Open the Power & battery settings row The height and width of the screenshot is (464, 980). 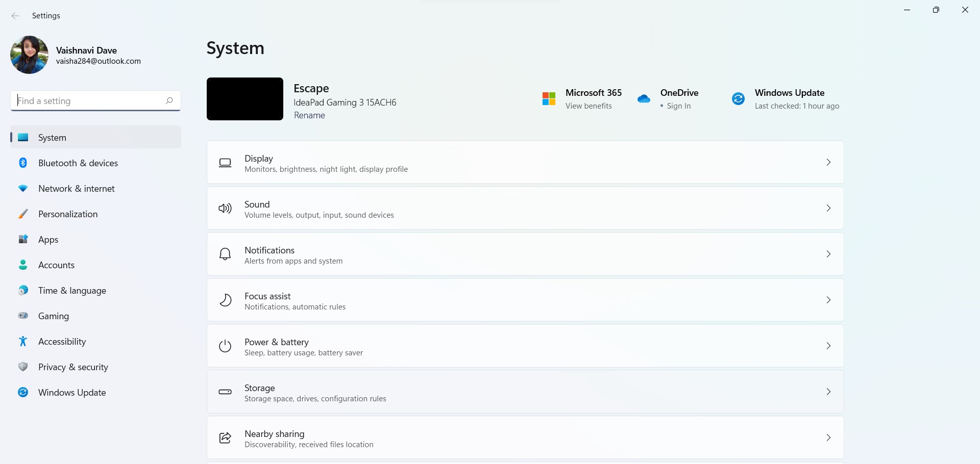click(525, 346)
